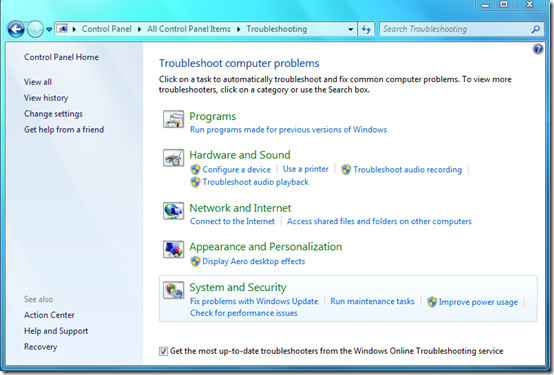Open Connect to the Internet troubleshooter

pos(232,221)
